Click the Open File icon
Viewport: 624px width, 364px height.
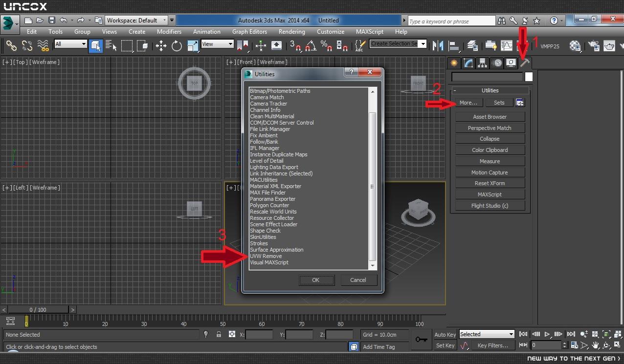tap(40, 21)
